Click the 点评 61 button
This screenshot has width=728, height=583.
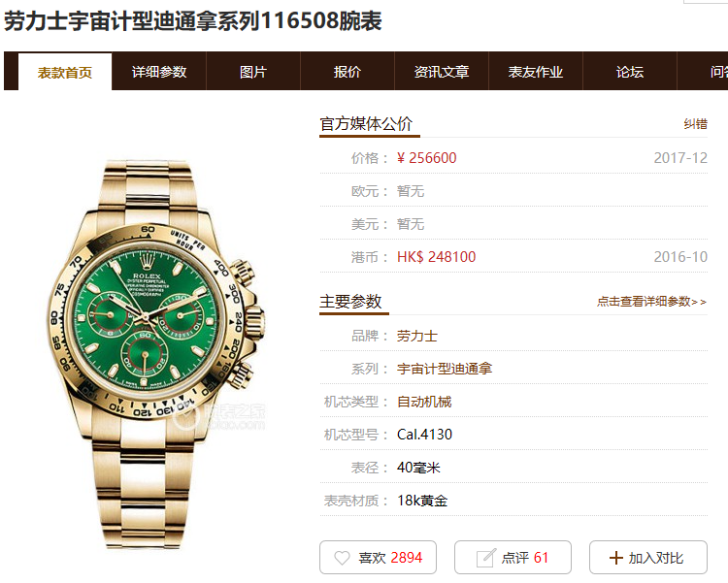click(x=513, y=558)
